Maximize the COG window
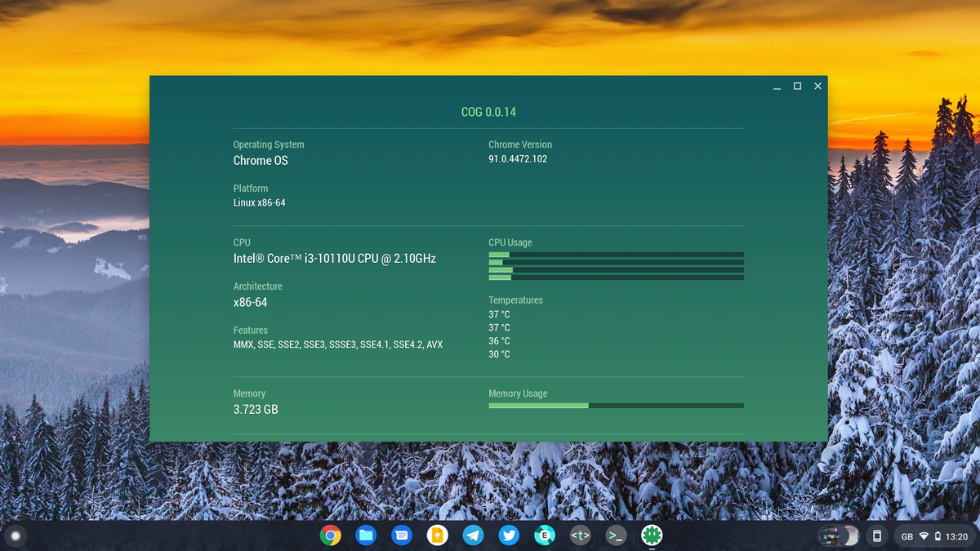 coord(796,86)
